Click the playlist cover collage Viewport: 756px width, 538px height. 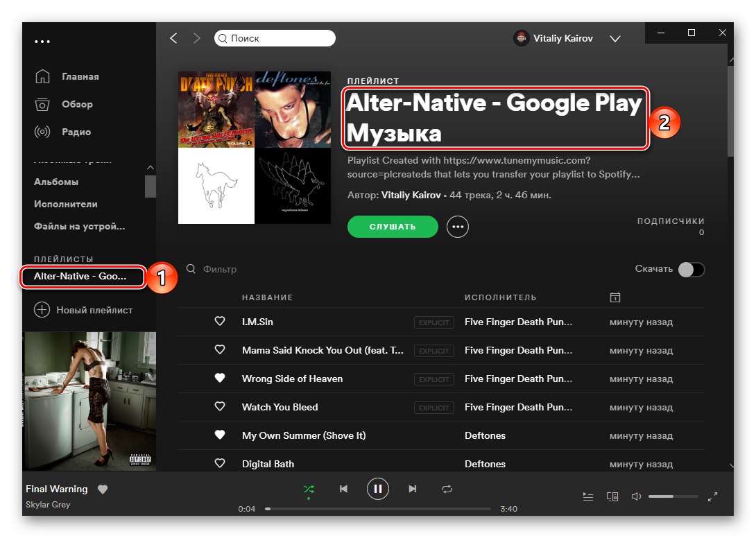[255, 148]
